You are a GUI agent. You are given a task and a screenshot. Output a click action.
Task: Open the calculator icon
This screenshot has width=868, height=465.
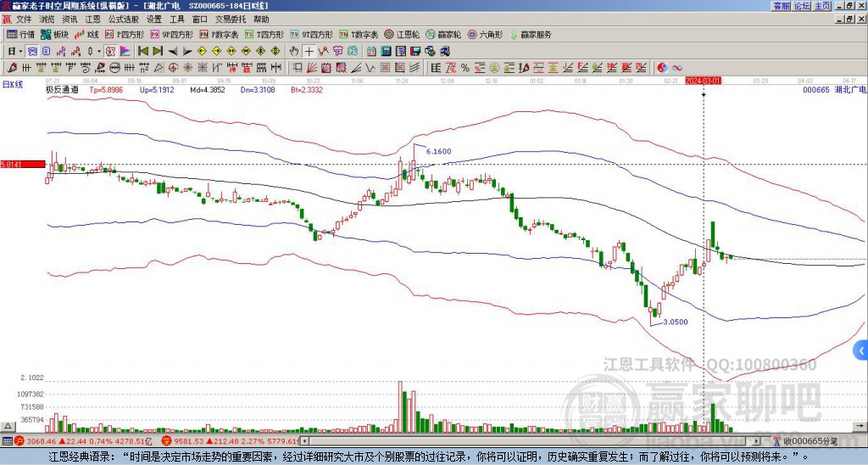click(x=386, y=52)
